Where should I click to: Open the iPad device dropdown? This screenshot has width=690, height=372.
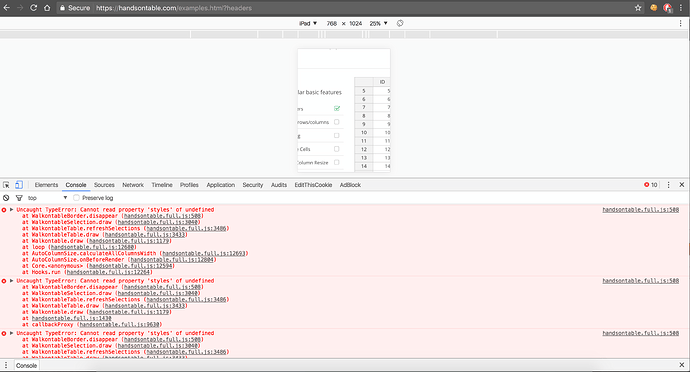308,23
